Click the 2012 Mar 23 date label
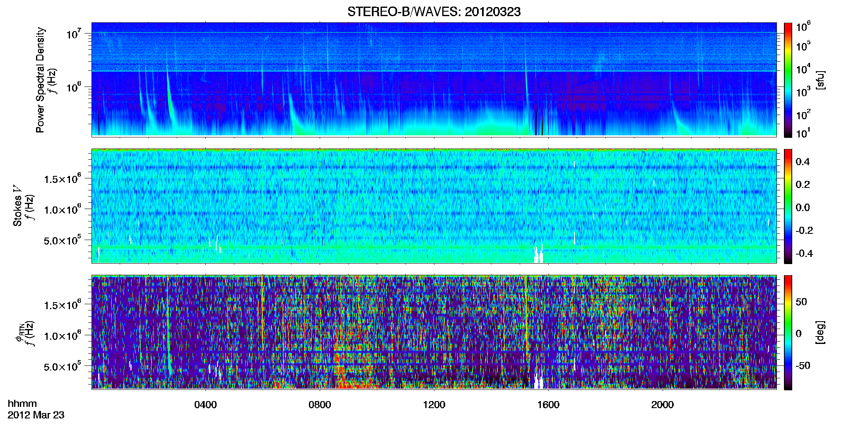This screenshot has height=447, width=868. (x=36, y=415)
